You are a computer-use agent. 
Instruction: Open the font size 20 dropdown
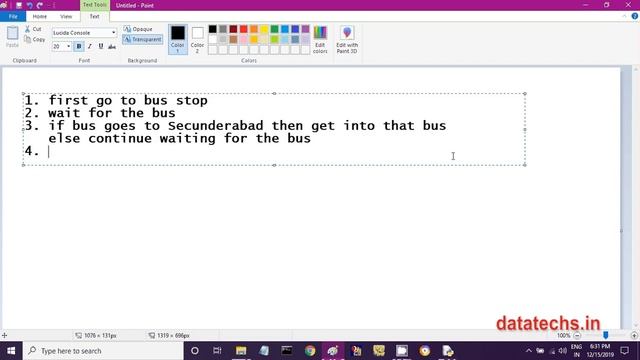(x=68, y=47)
